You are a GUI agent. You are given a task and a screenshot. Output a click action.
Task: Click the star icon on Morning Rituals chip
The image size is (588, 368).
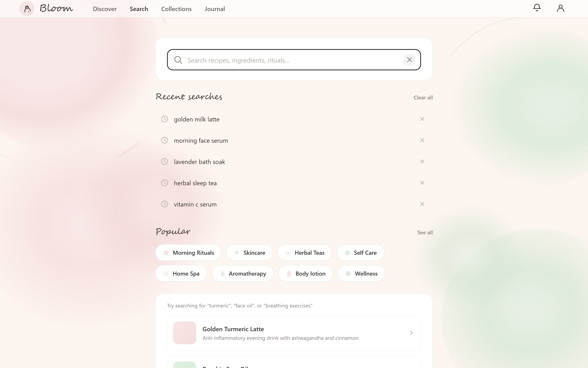tap(166, 253)
